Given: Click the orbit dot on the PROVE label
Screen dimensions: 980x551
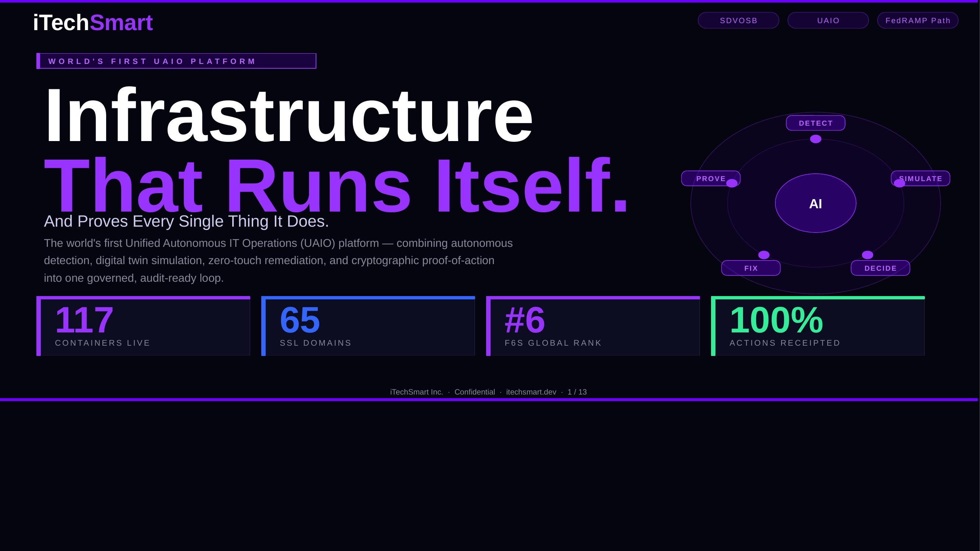Looking at the screenshot, I should [x=732, y=183].
